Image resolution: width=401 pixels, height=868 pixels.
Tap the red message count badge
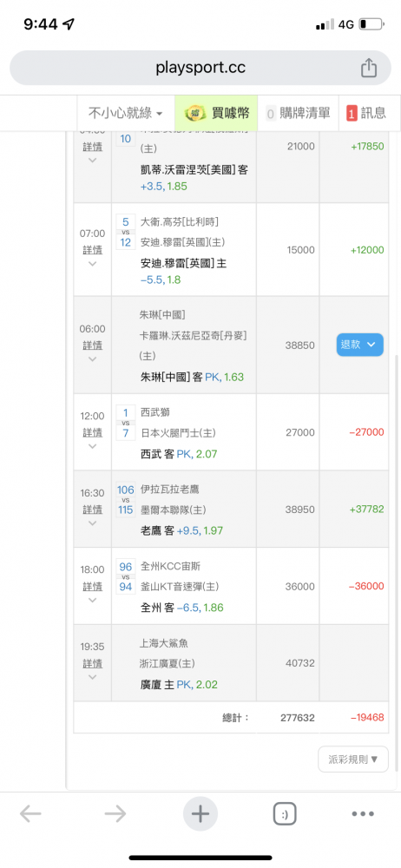[x=352, y=114]
